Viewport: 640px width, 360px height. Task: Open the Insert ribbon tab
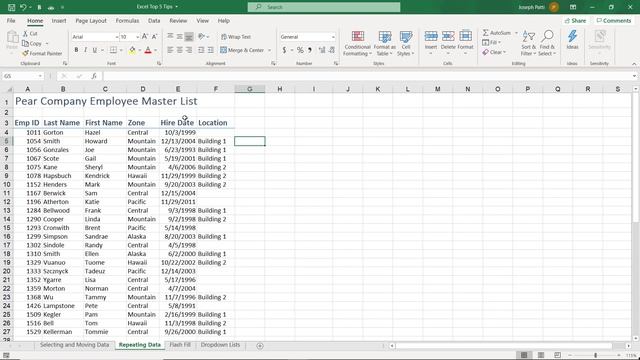[59, 20]
